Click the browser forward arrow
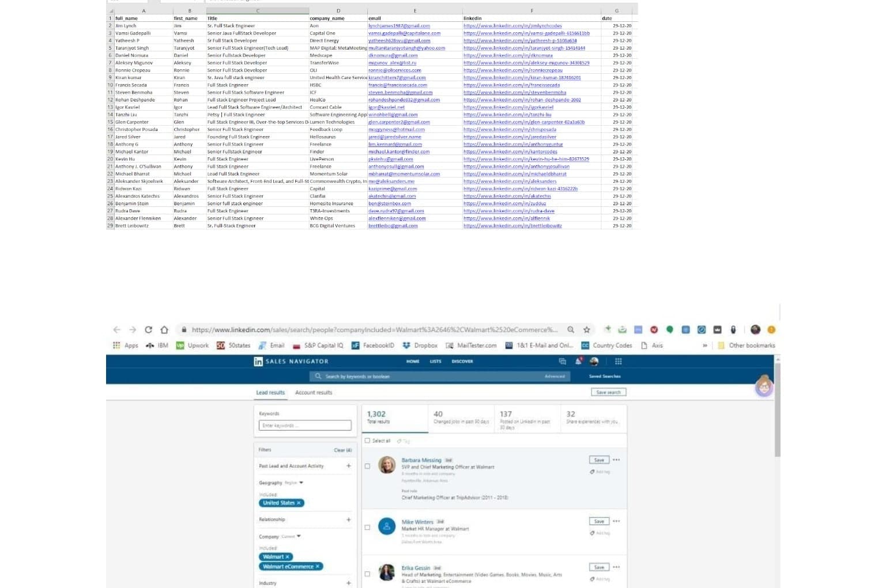882x588 pixels. [x=133, y=330]
